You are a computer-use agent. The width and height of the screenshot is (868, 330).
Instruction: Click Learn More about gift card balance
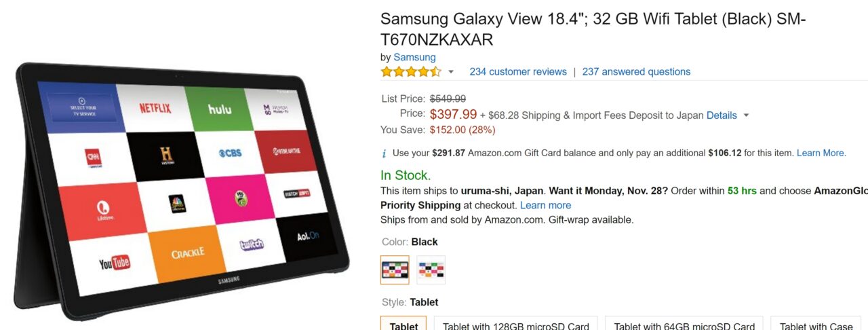(821, 153)
